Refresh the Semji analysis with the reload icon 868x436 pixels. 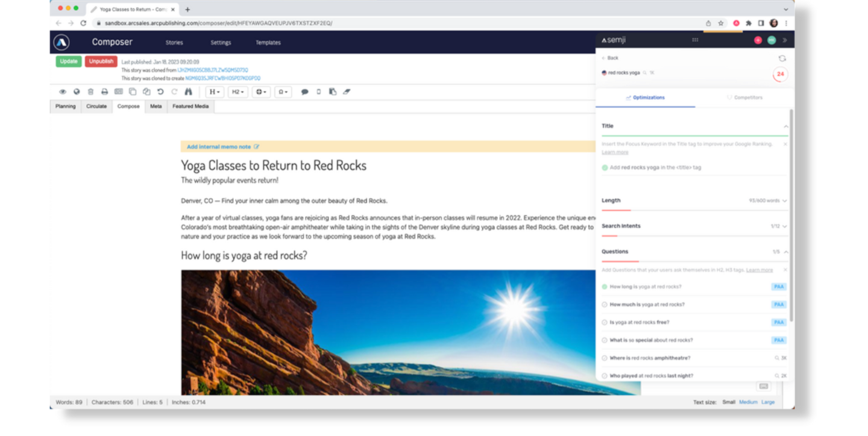pyautogui.click(x=782, y=58)
